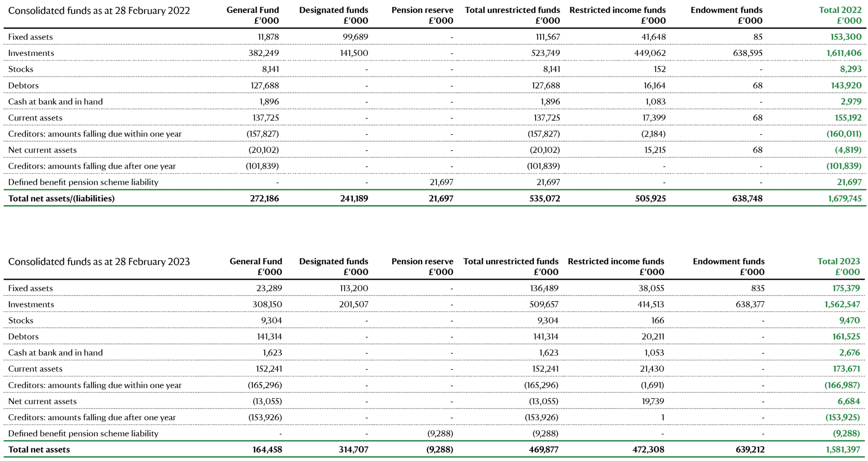Click the 2023 restricted funds total 472,308
The image size is (868, 461).
tap(648, 450)
